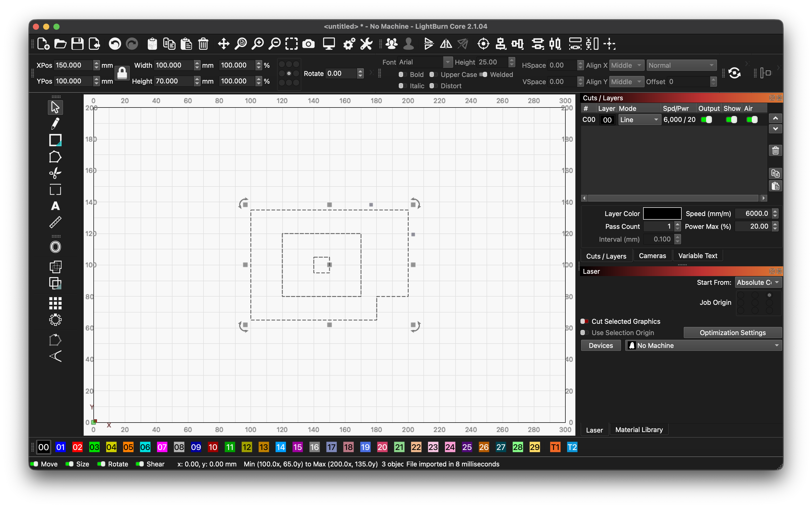
Task: Click the Undo arrow icon
Action: coord(115,44)
